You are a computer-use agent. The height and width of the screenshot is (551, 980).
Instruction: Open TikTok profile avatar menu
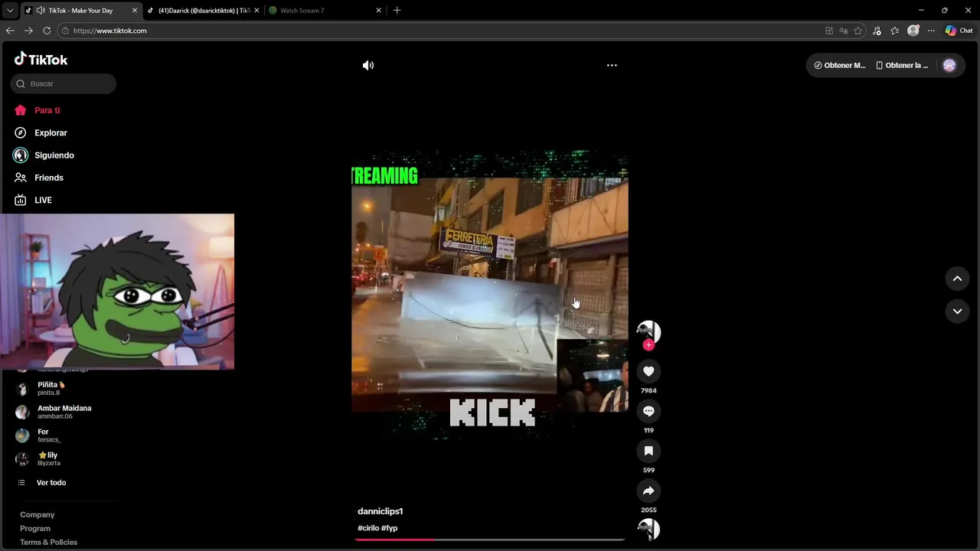pyautogui.click(x=949, y=65)
